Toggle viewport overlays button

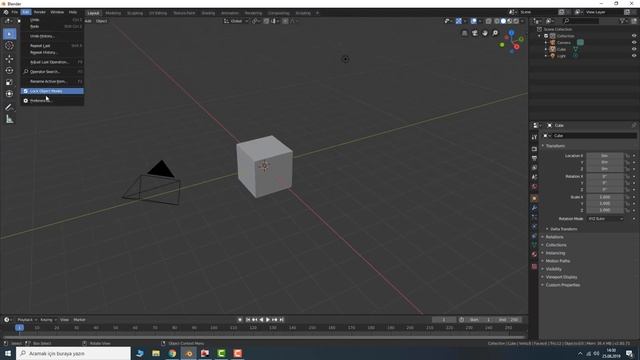(473, 21)
